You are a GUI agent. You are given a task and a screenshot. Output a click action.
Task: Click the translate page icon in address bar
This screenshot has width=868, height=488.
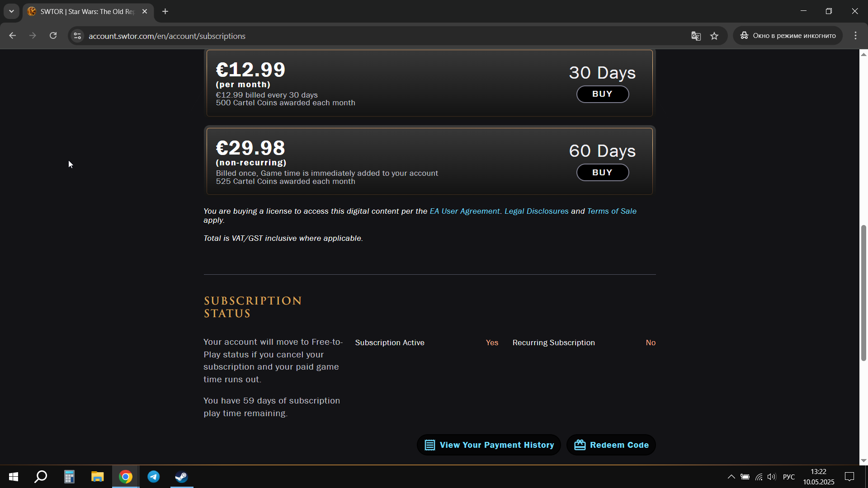click(696, 36)
